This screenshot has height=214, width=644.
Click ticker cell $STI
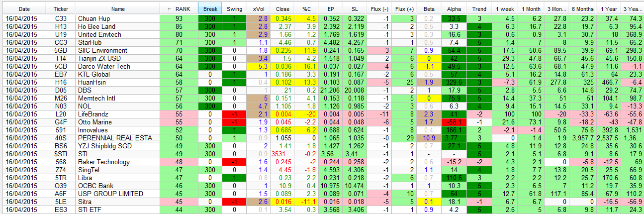click(61, 154)
